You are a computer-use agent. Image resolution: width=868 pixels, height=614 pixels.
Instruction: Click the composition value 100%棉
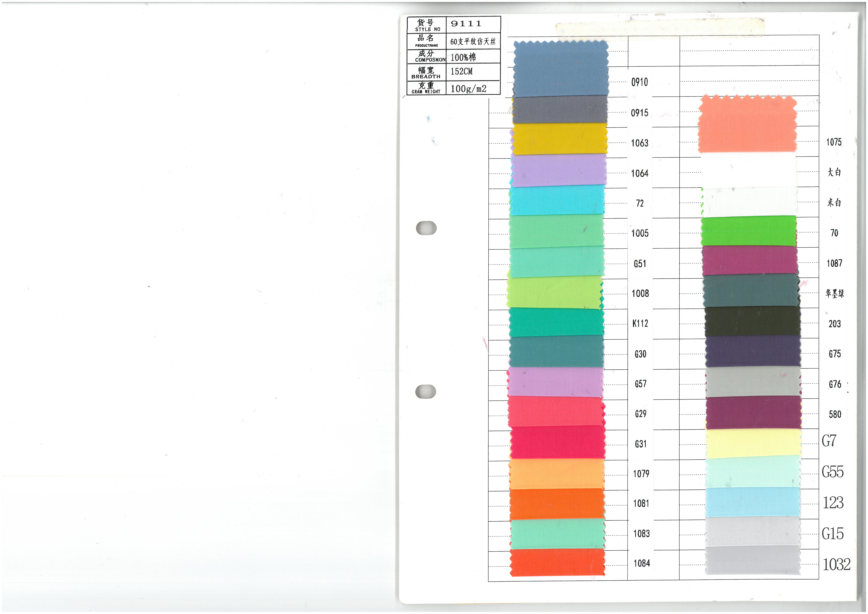point(463,57)
